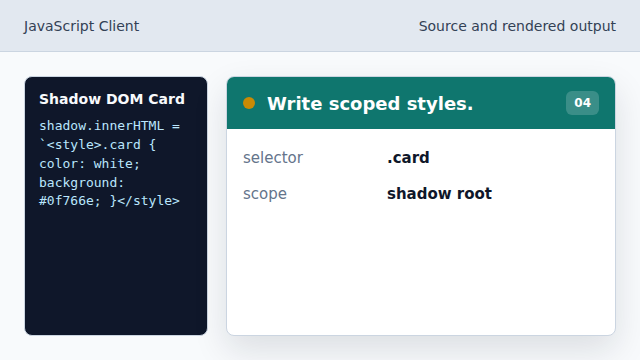Click the 'Write scoped styles.' heading
Screen dimensions: 640x360
[x=370, y=104]
